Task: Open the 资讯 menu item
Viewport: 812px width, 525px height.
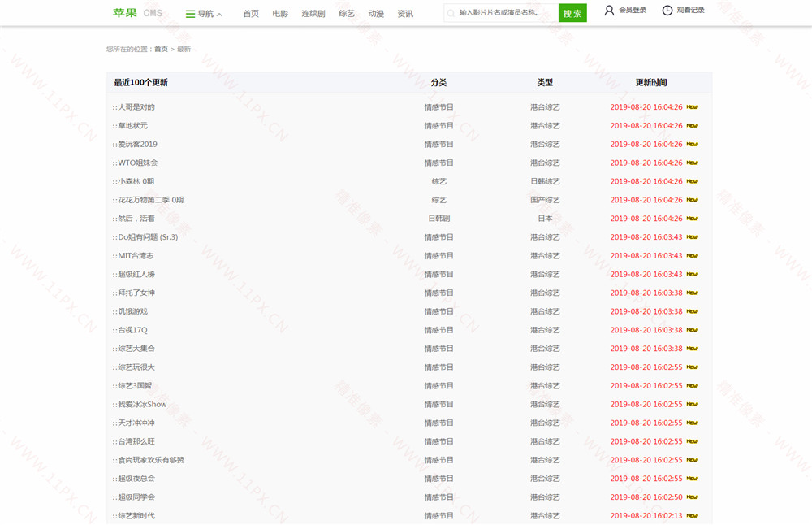Action: 405,14
